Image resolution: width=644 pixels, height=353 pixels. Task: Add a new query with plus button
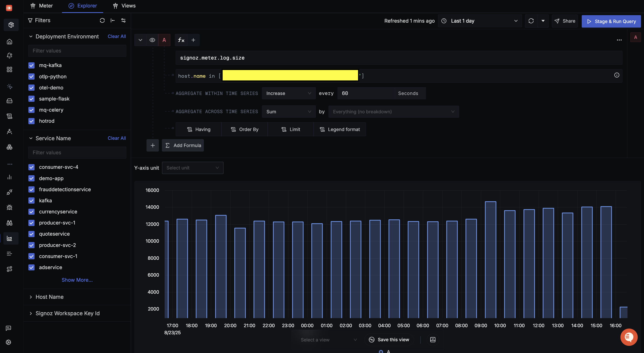tap(152, 145)
